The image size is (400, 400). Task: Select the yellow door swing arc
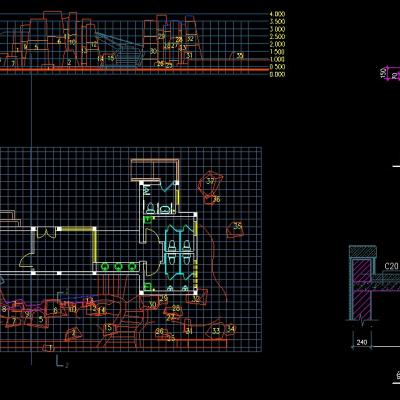(25, 260)
